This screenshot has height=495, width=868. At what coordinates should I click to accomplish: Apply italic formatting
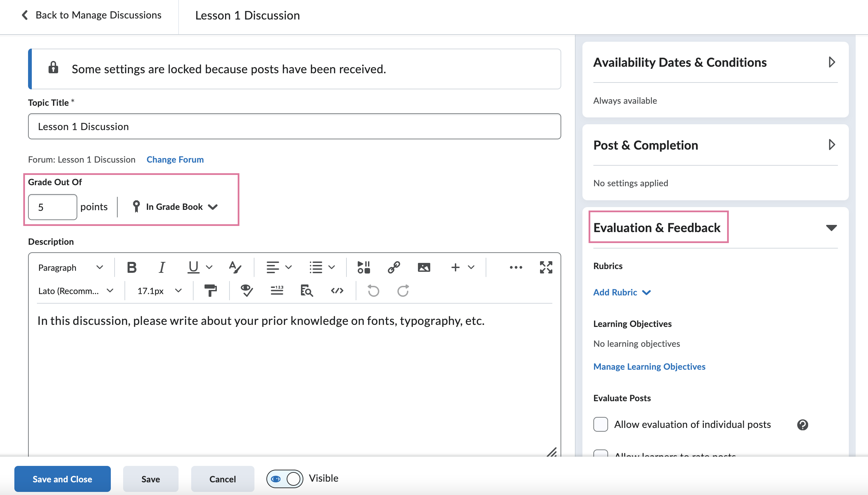161,267
